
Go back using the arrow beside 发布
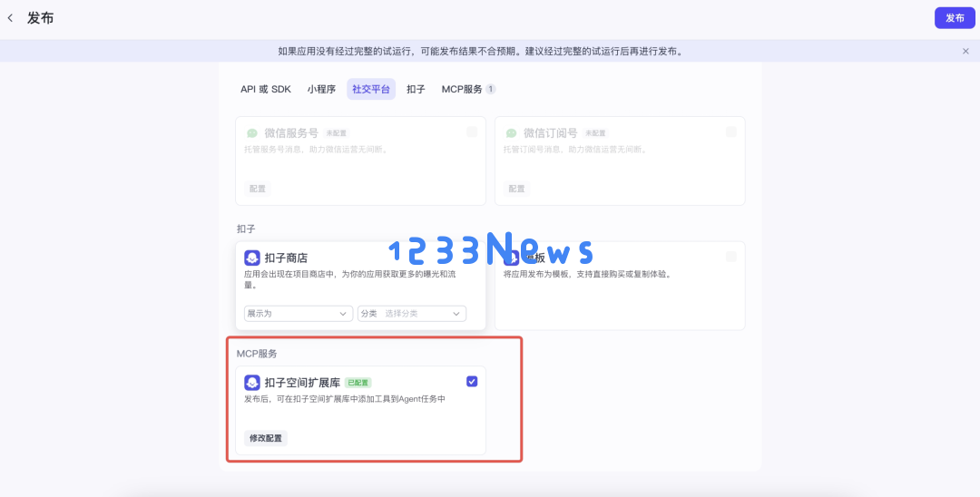pos(10,18)
